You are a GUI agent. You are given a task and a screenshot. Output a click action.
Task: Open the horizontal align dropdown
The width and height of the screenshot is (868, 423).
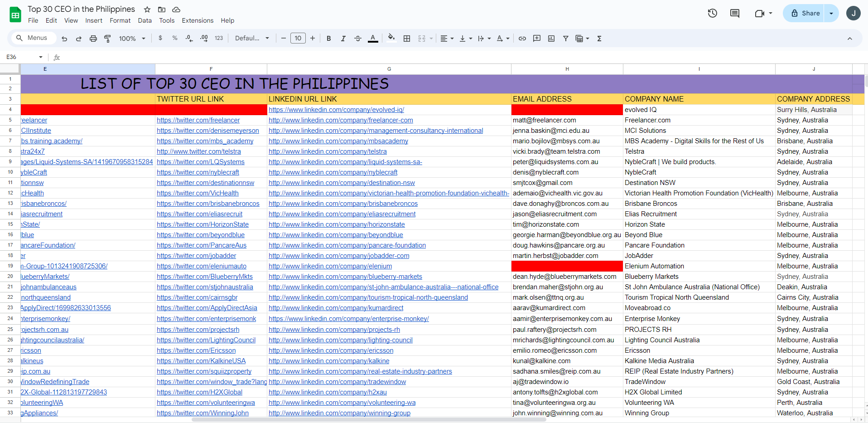pyautogui.click(x=447, y=39)
